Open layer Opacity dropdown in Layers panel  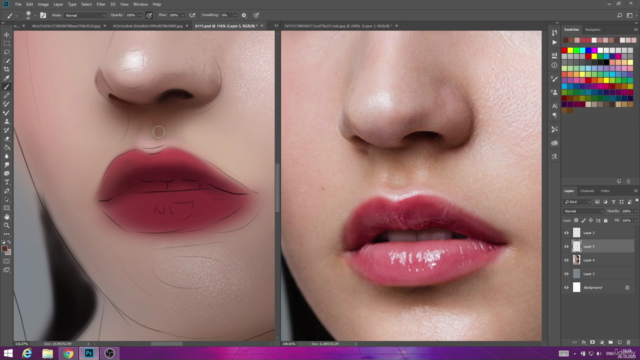click(x=635, y=211)
